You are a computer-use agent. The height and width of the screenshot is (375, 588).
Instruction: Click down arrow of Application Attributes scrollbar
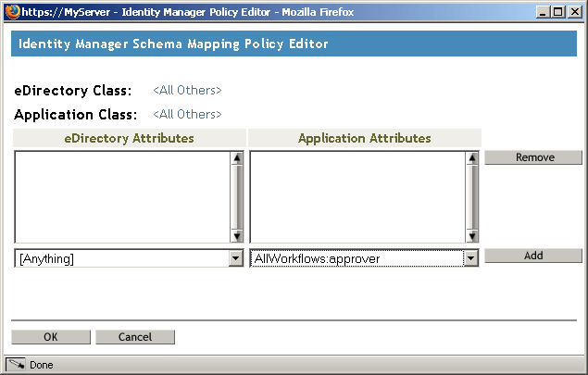tap(472, 236)
